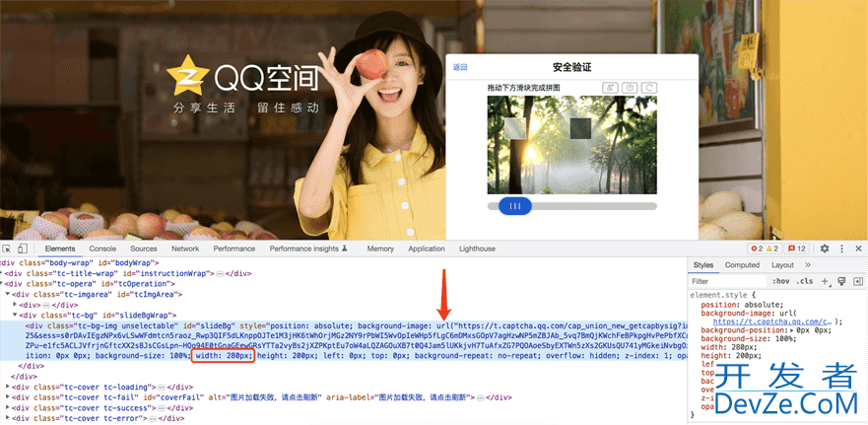Open the Application tab

[427, 248]
